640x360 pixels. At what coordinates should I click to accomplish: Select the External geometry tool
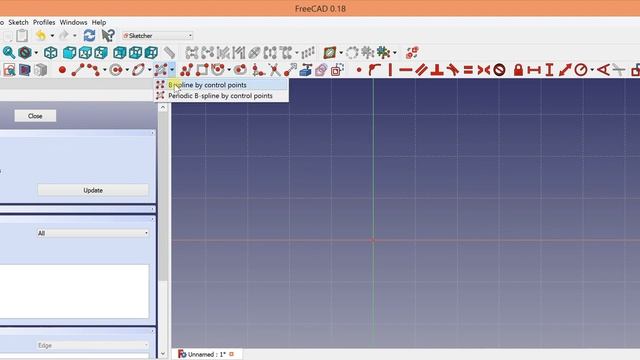pos(305,70)
